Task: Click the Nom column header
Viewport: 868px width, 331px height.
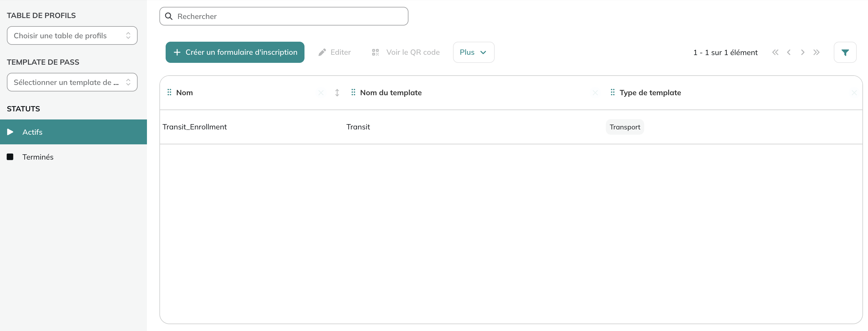Action: pos(184,93)
